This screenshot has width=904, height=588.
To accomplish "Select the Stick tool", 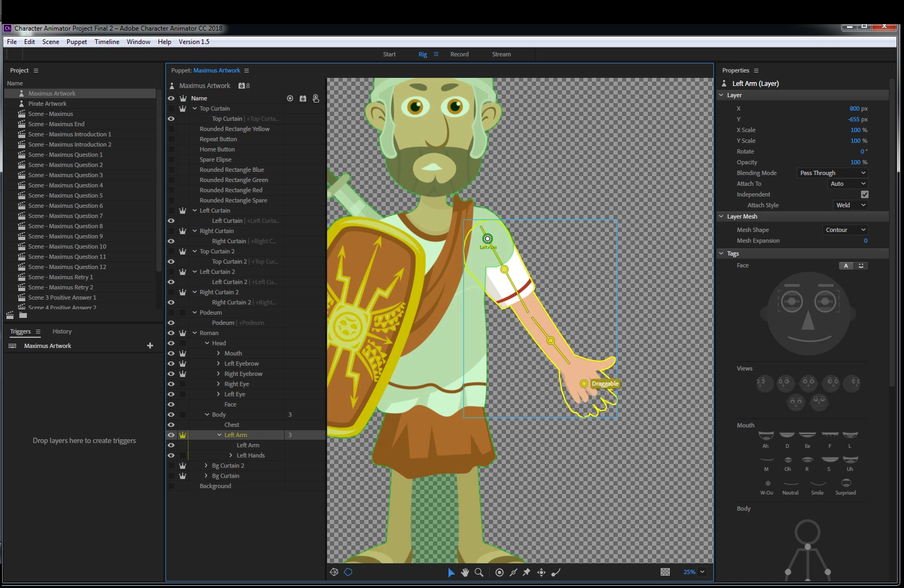I will tap(514, 572).
